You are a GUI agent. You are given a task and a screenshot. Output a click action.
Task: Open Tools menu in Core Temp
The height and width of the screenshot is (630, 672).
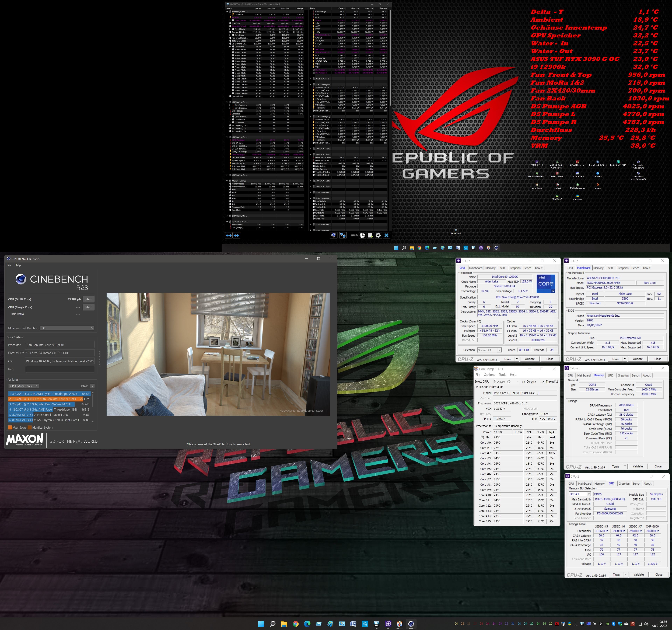[x=502, y=374]
